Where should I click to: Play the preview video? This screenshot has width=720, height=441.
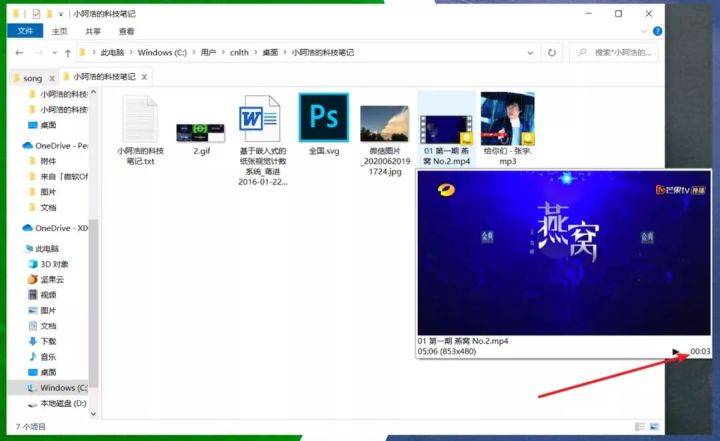pyautogui.click(x=675, y=351)
